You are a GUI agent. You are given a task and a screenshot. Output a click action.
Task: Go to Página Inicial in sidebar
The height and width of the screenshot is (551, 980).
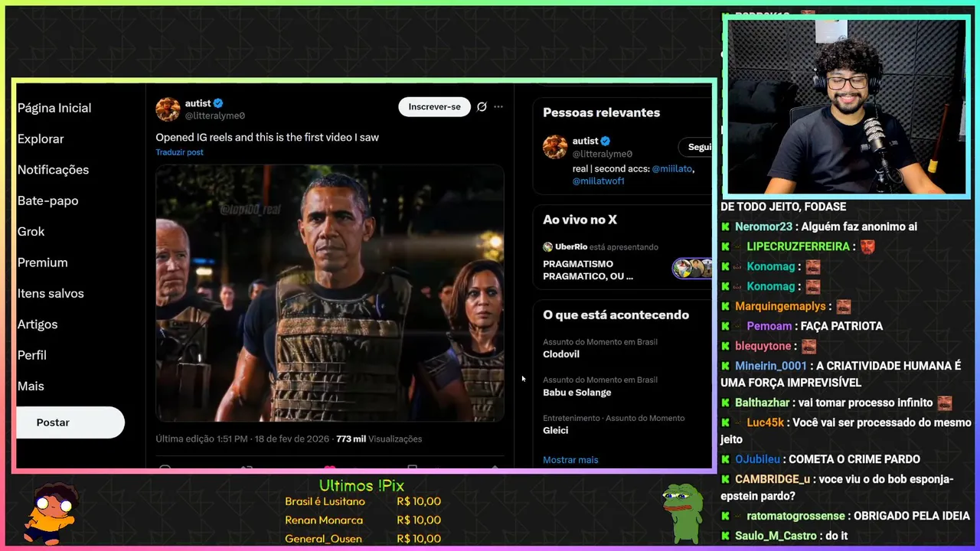(54, 108)
